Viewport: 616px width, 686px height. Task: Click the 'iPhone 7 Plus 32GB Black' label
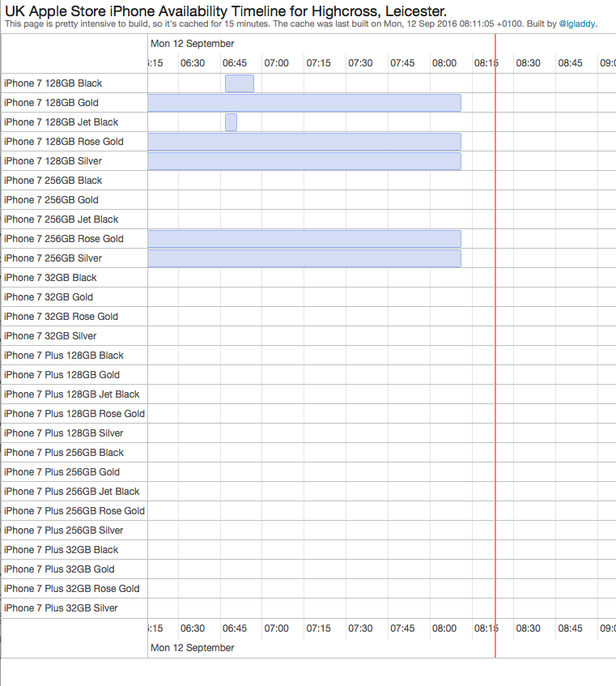(62, 549)
